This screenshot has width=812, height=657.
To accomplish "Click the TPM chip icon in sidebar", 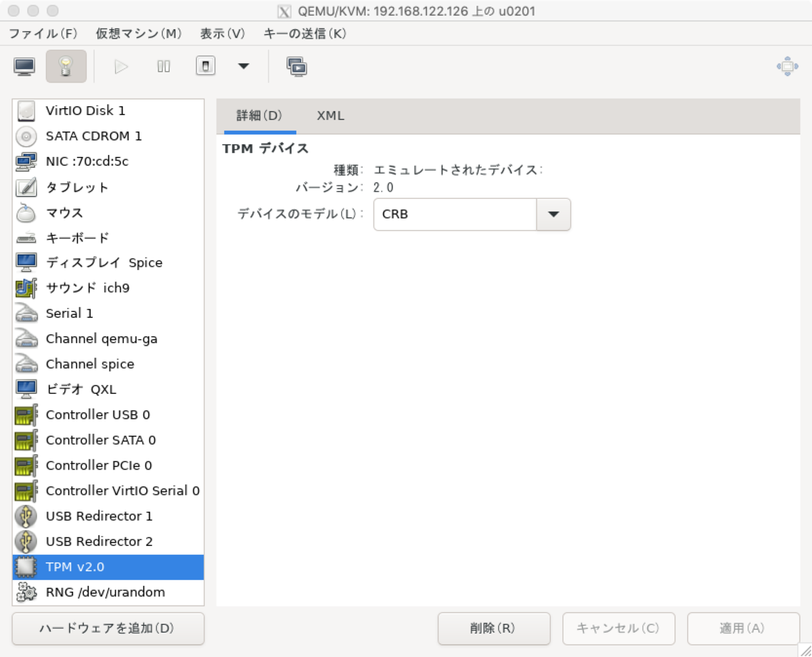I will (x=26, y=567).
